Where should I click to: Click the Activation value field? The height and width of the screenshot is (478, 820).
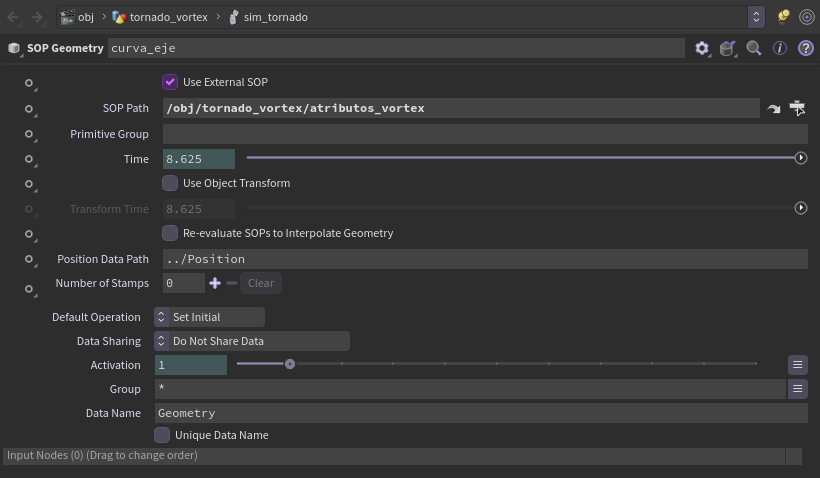pyautogui.click(x=191, y=365)
